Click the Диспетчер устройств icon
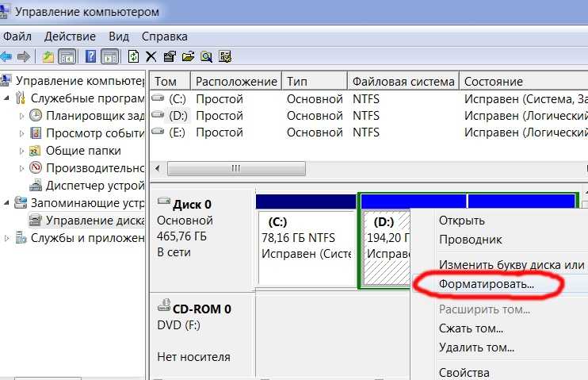Screen dimensions: 588x380 coord(36,185)
